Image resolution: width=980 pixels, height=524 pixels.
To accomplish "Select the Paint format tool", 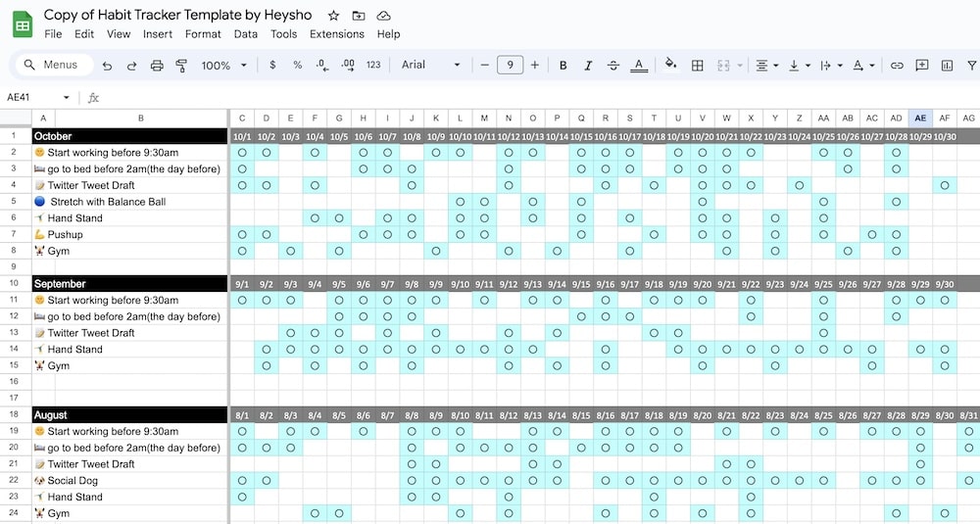I will coord(181,66).
